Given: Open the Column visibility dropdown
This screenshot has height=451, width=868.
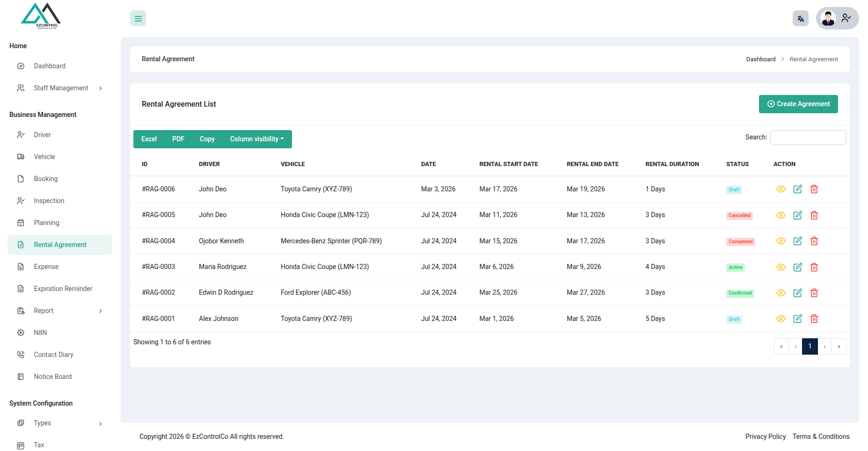Looking at the screenshot, I should pyautogui.click(x=257, y=139).
